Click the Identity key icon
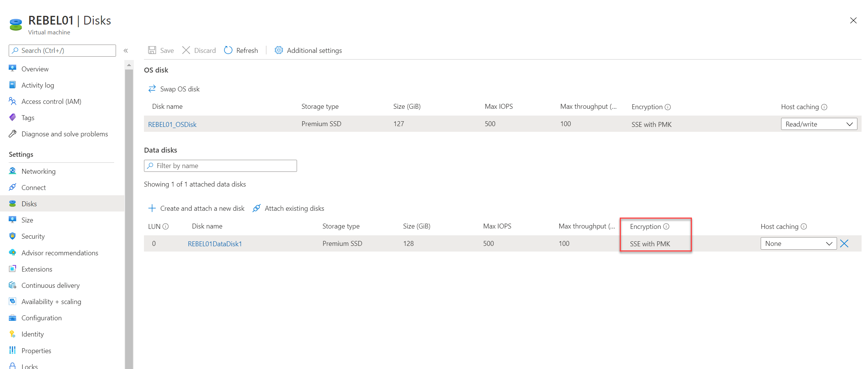 12,334
